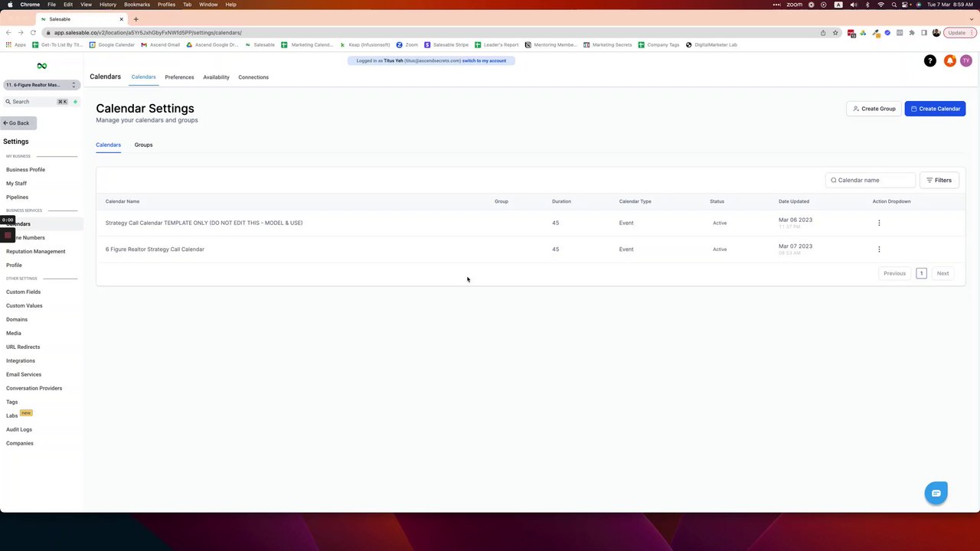Click the Chrome profile avatar
The width and height of the screenshot is (980, 551).
936,33
